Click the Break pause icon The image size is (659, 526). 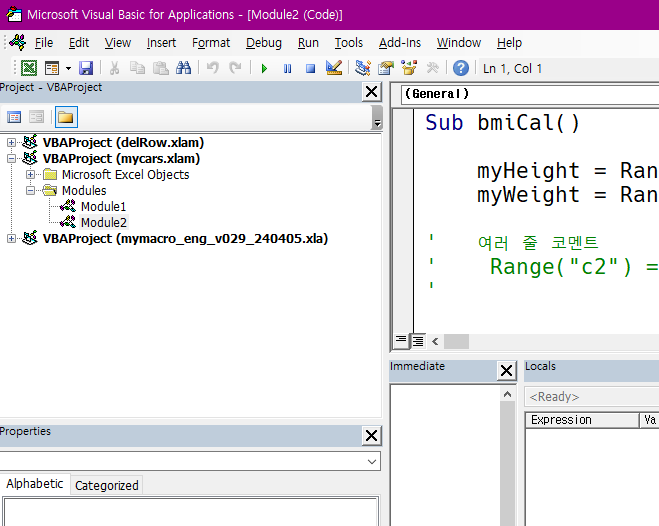point(287,68)
